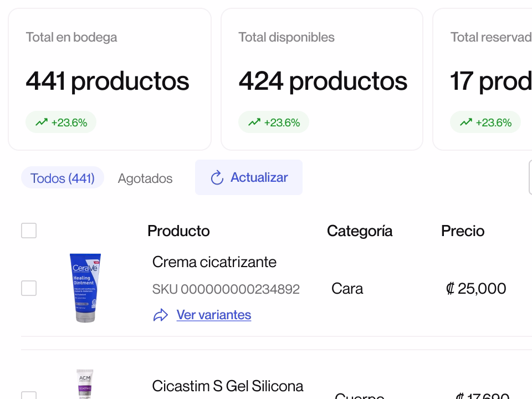This screenshot has height=399, width=532.
Task: Click the ACM Cicastim product thumbnail
Action: (85, 384)
